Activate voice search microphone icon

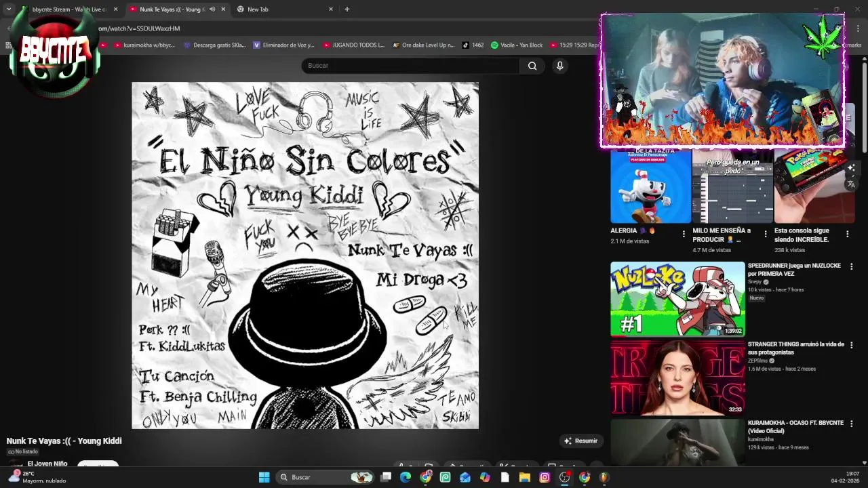(x=559, y=66)
